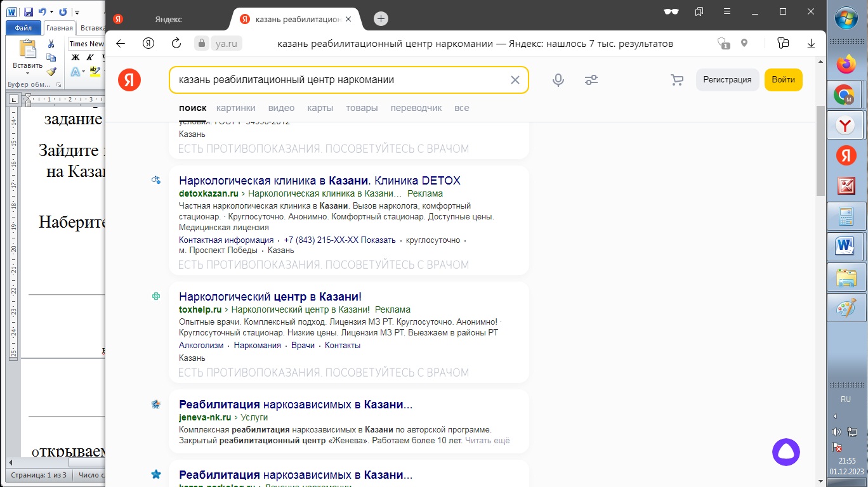
Task: Select the Format Painter brush in Word
Action: (x=51, y=72)
